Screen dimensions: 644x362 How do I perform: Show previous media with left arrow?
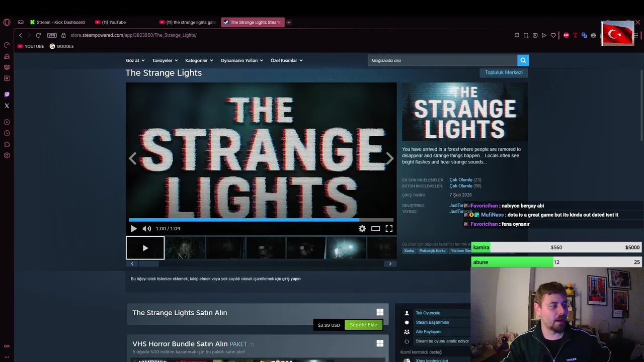(x=132, y=158)
